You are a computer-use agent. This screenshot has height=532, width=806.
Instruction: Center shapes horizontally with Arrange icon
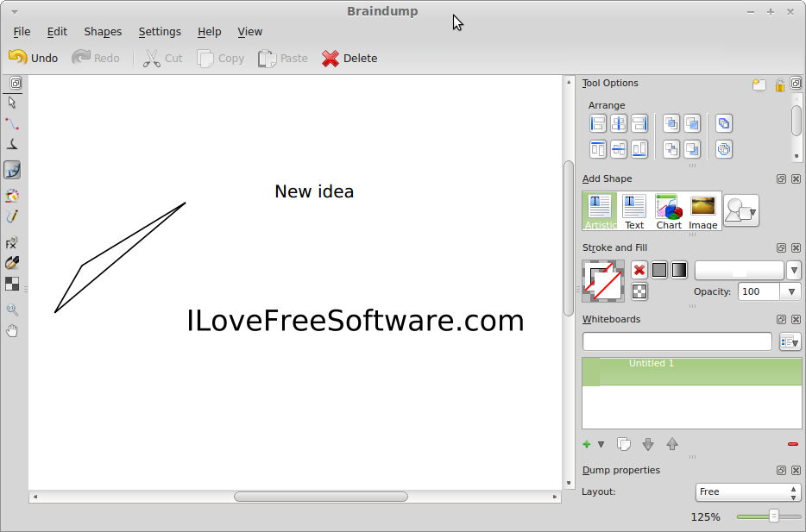tap(619, 124)
